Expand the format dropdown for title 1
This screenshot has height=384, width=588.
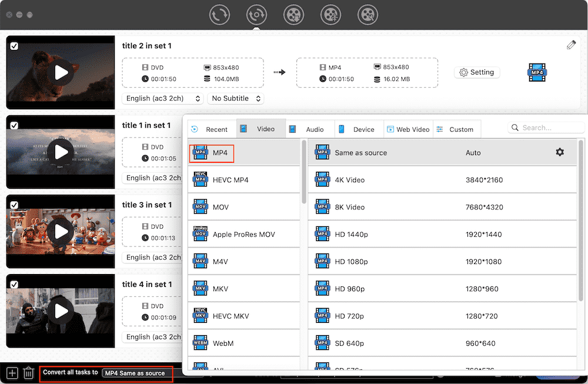(x=154, y=178)
